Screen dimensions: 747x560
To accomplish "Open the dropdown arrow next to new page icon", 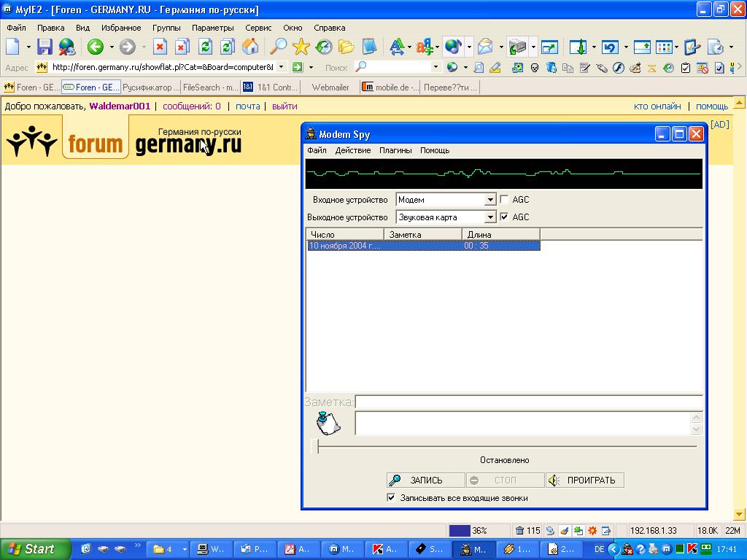I will (28, 47).
